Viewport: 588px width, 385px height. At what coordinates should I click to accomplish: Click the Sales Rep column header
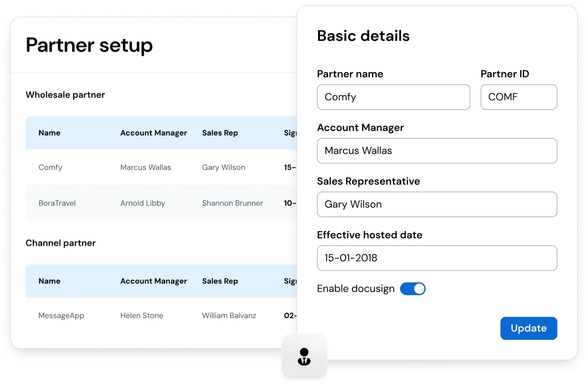click(220, 133)
